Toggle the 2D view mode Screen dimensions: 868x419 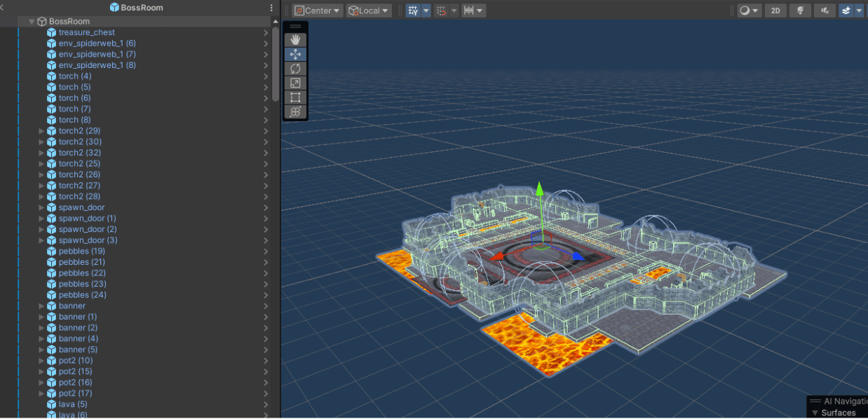point(775,11)
